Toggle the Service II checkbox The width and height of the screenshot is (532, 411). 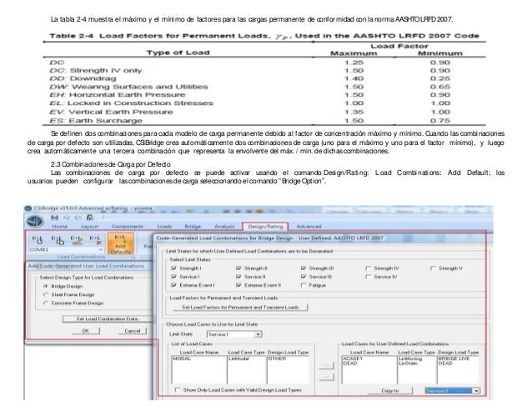point(238,277)
